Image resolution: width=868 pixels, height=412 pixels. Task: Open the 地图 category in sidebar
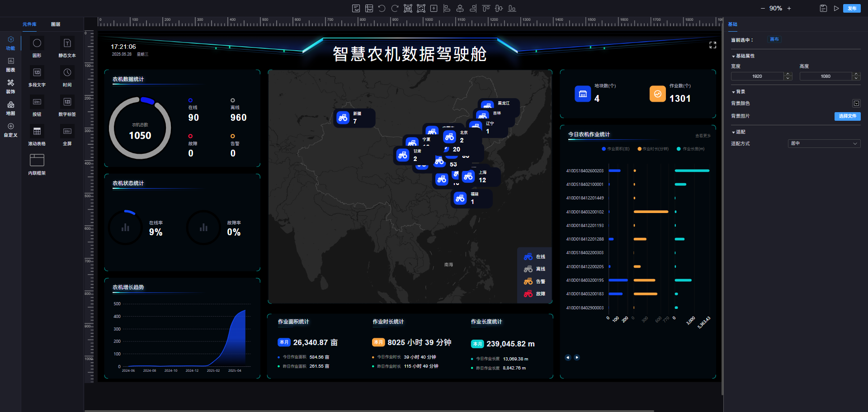click(x=10, y=108)
